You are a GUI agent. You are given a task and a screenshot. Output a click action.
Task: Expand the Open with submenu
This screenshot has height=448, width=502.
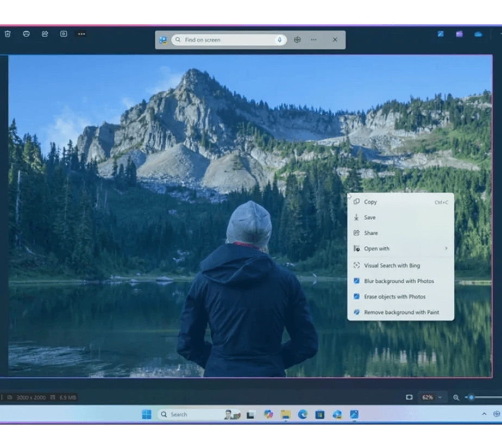pos(400,248)
